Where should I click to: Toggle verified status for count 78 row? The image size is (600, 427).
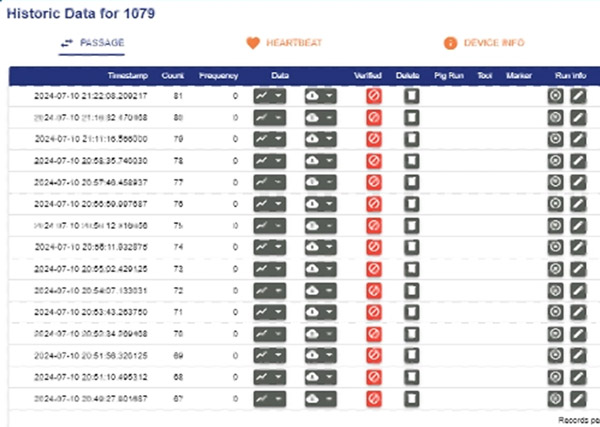373,161
